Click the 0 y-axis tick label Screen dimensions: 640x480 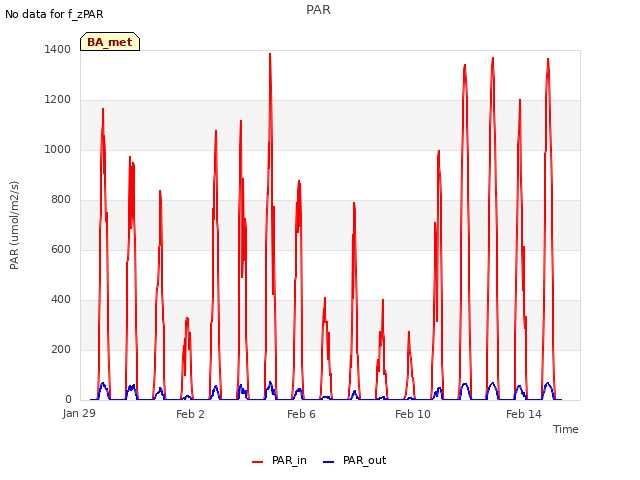(68, 399)
